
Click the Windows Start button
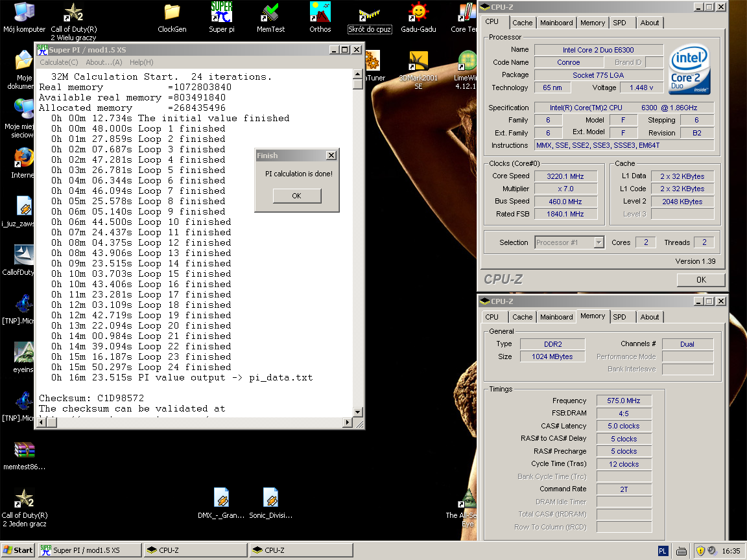click(18, 550)
